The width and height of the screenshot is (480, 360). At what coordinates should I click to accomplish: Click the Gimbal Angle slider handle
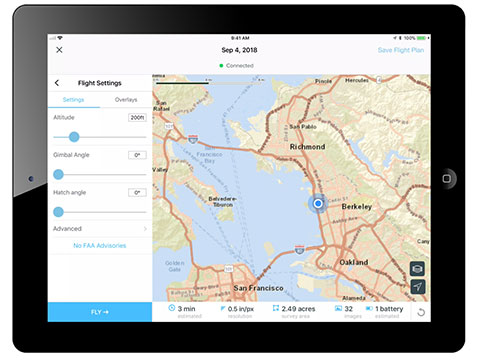58,174
